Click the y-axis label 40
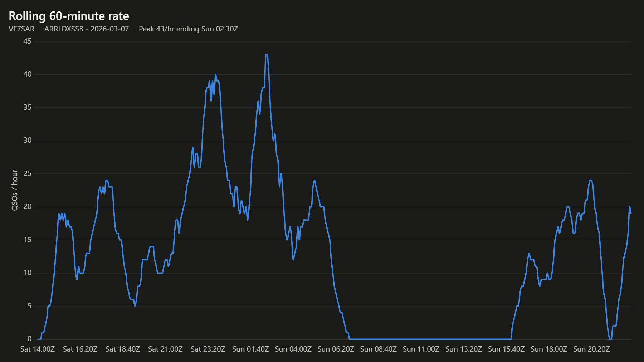 (28, 74)
